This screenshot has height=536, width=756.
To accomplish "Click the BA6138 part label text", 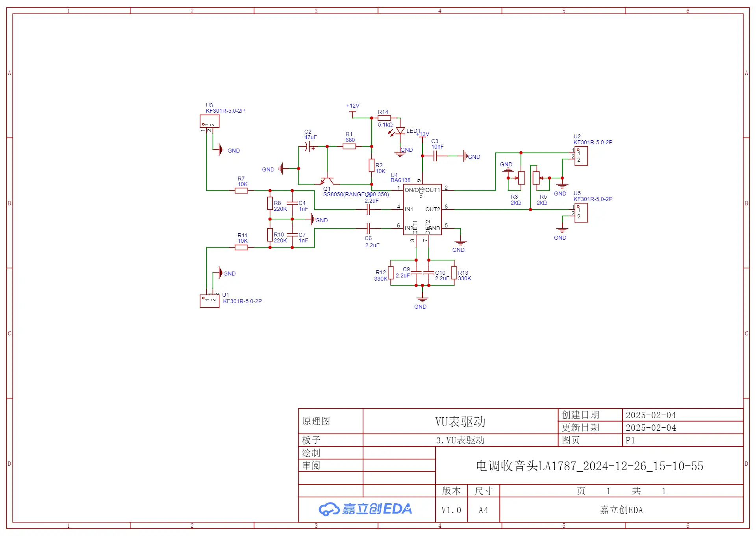I will [400, 181].
